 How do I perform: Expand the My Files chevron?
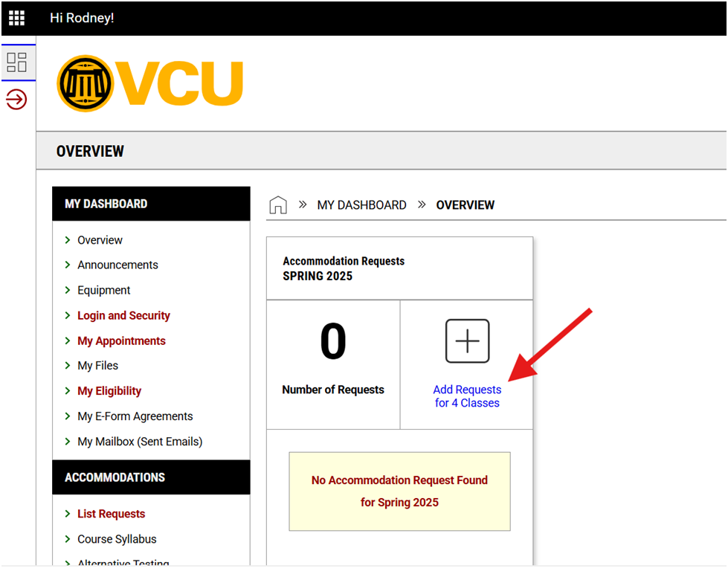(67, 365)
